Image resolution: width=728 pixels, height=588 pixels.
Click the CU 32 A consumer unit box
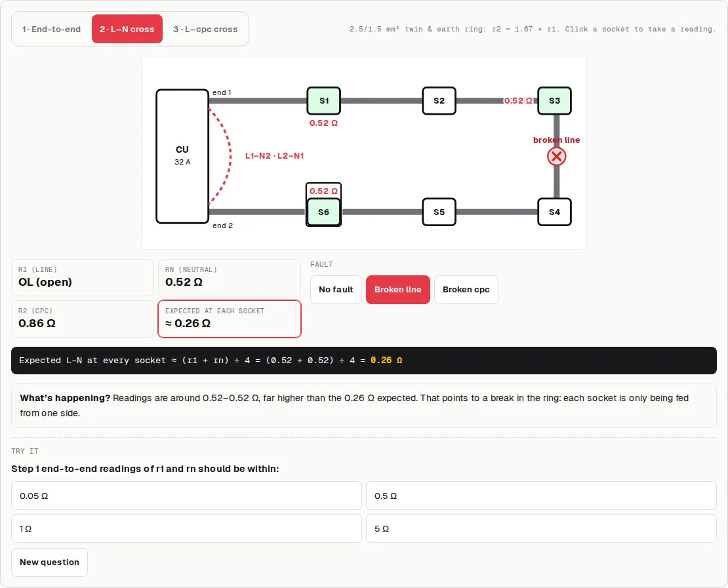[182, 157]
